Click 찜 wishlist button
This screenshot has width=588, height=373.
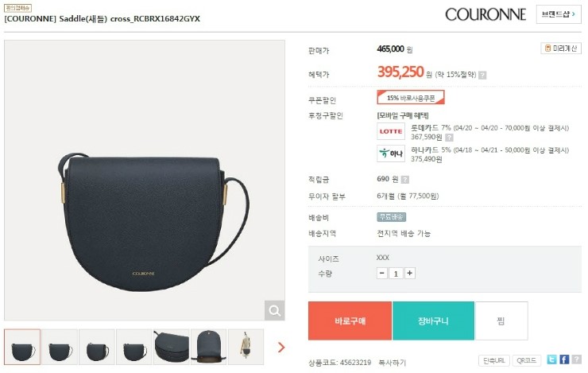pos(501,321)
